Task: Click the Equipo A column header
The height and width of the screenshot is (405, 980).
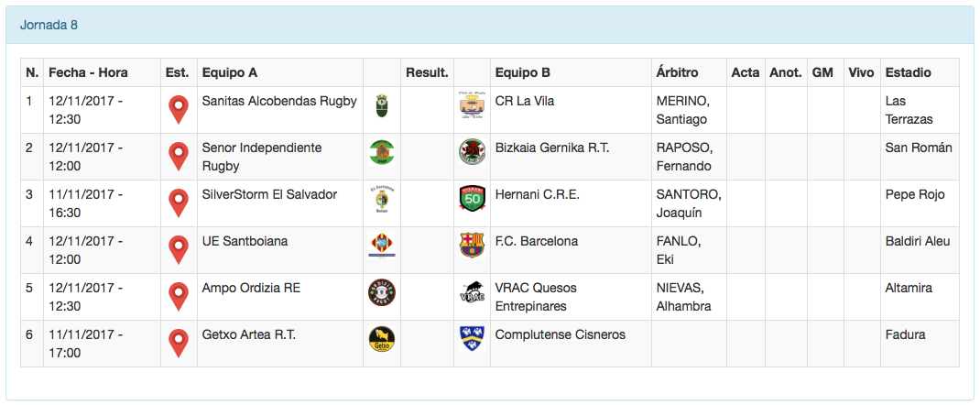Action: pos(230,72)
